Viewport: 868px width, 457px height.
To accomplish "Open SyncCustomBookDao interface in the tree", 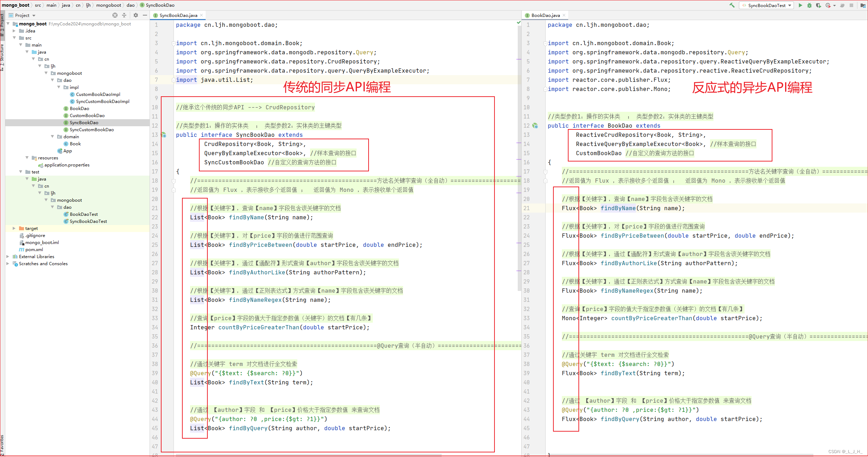I will (x=89, y=129).
